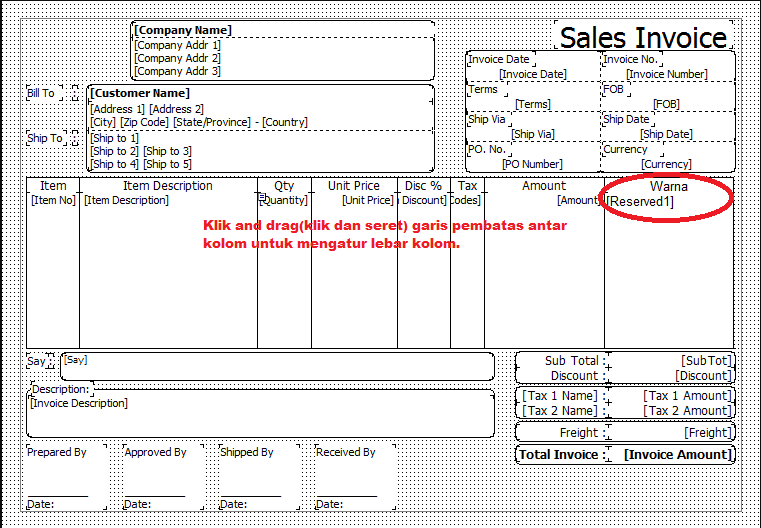This screenshot has width=761, height=528.
Task: Select the [PO Number] placeholder field
Action: coord(531,164)
